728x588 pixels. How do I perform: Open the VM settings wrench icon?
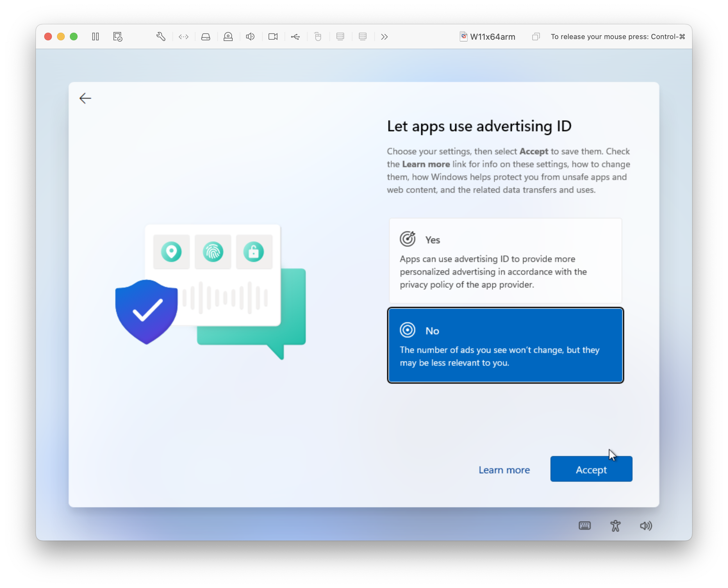(x=161, y=36)
